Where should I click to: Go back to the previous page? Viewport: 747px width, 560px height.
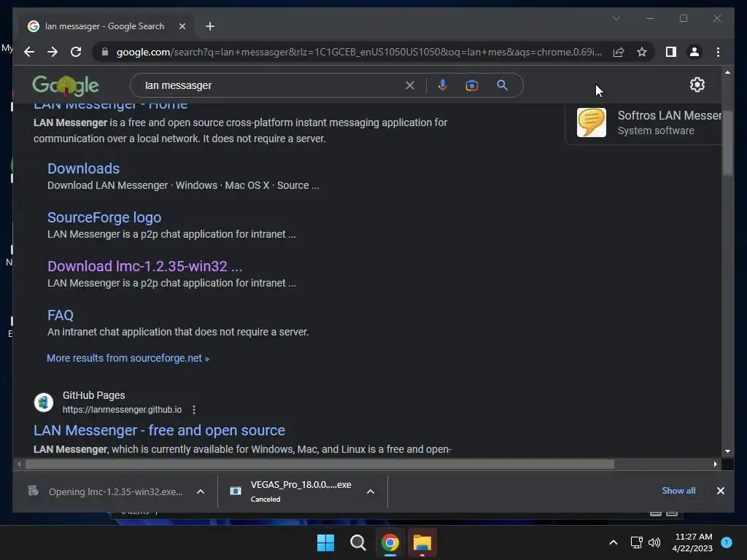point(29,52)
